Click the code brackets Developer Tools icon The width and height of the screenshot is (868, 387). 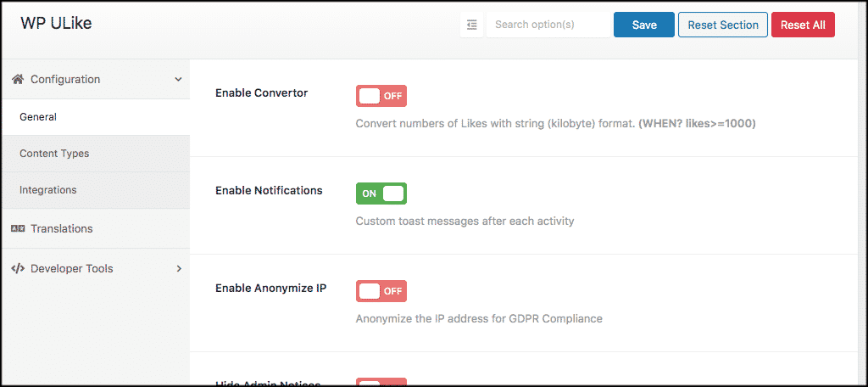coord(18,268)
